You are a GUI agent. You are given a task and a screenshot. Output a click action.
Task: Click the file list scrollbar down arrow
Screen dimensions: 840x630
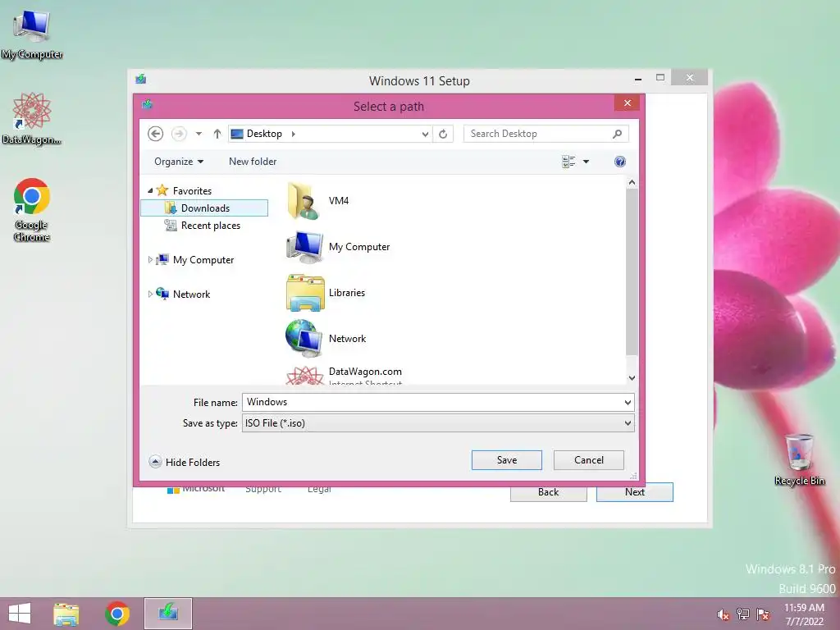[x=632, y=377]
